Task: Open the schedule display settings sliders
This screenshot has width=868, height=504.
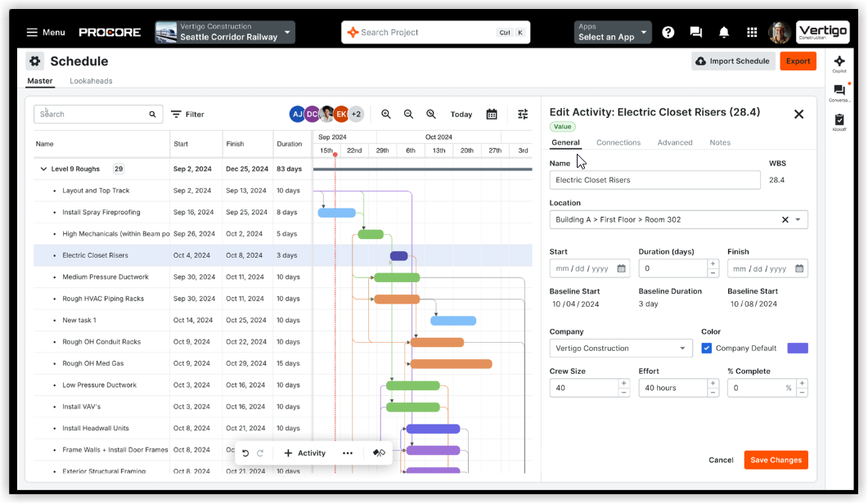Action: 523,114
